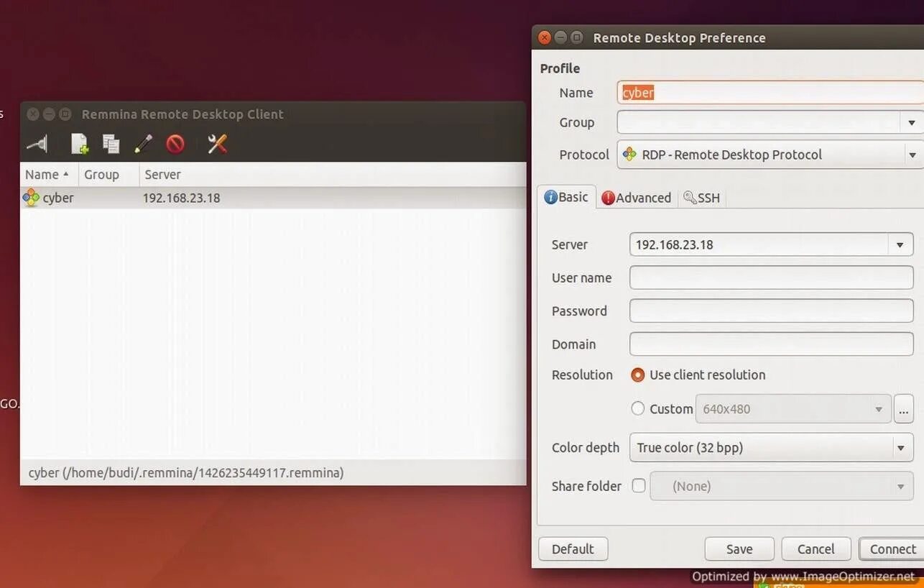924x588 pixels.
Task: Select the cyber row in profile list
Action: tap(273, 198)
